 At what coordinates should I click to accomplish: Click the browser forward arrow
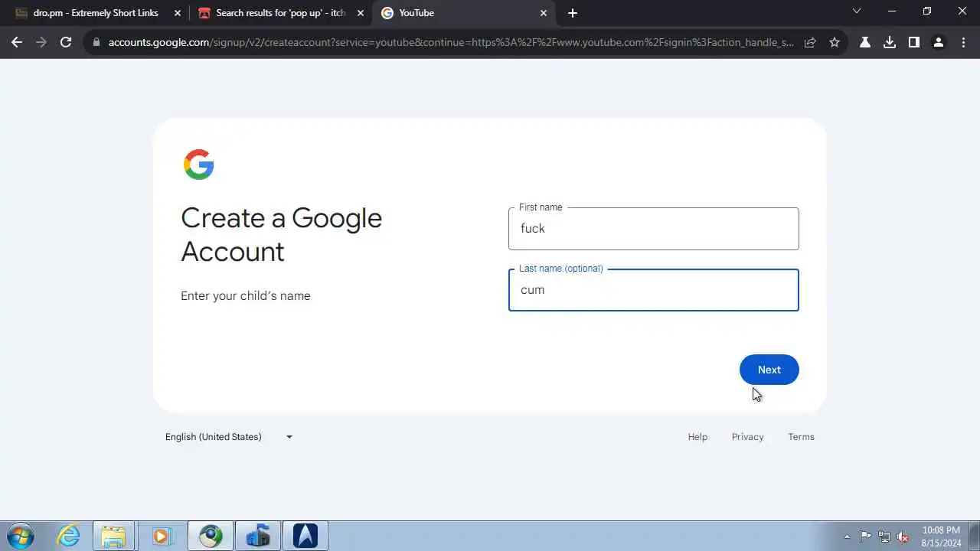[x=41, y=42]
